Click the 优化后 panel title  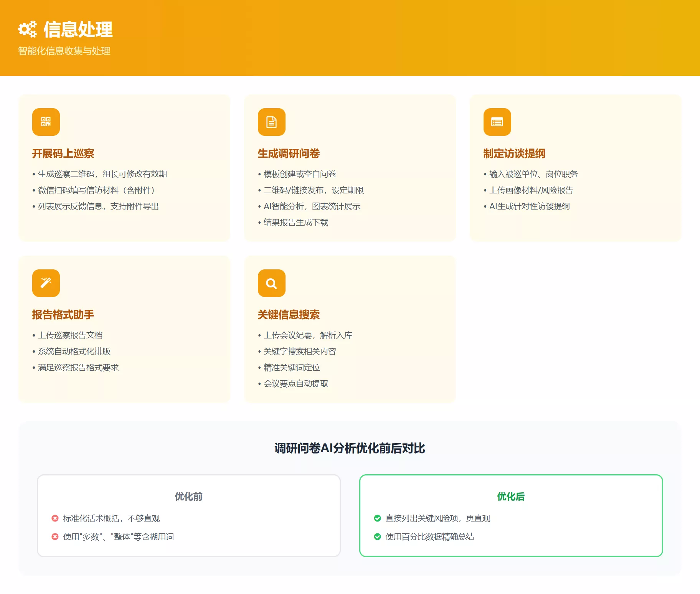tap(511, 497)
